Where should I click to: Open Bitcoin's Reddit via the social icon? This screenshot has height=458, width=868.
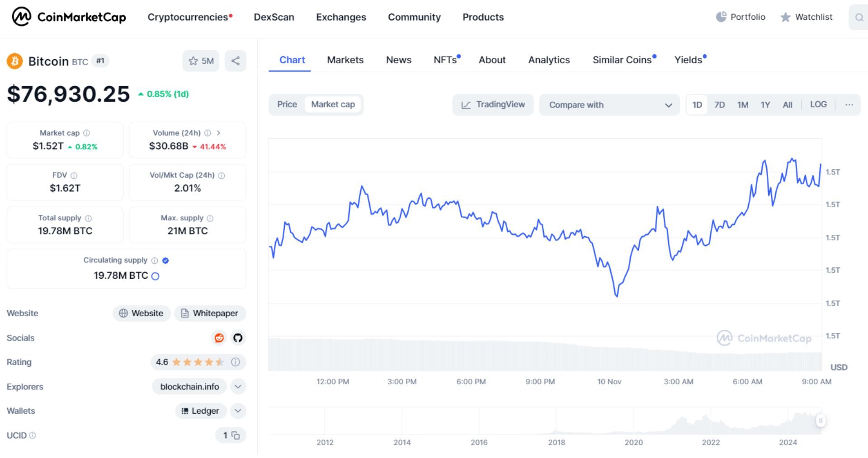click(219, 337)
